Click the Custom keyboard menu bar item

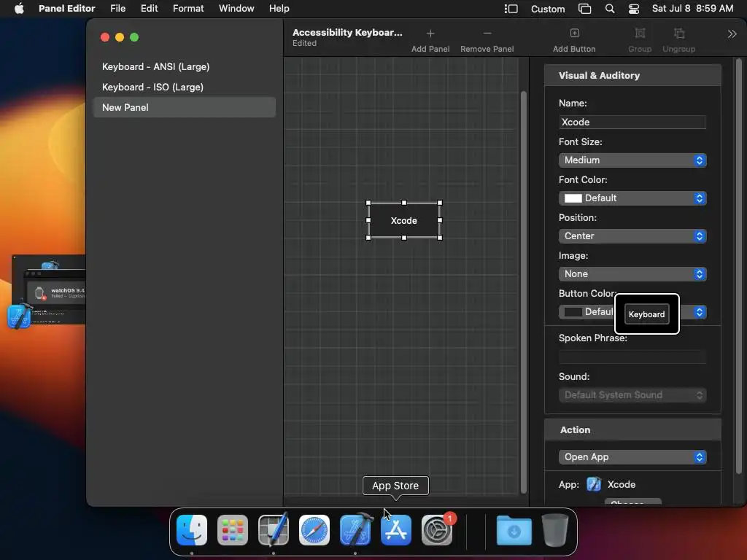pyautogui.click(x=548, y=9)
